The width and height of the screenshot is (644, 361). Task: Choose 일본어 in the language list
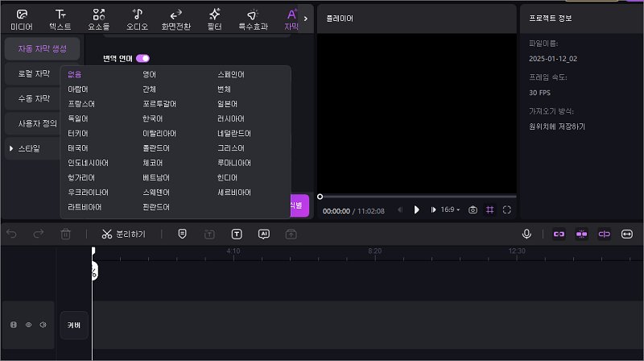(227, 104)
